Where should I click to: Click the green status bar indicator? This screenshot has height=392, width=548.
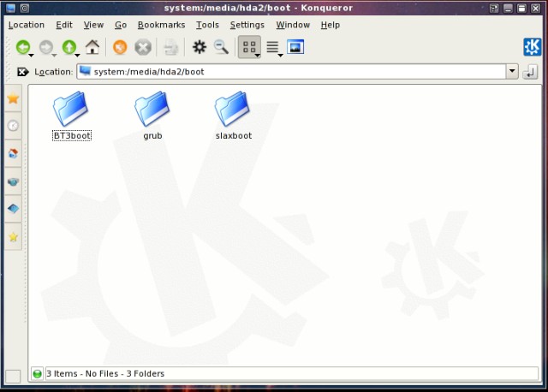coord(37,374)
